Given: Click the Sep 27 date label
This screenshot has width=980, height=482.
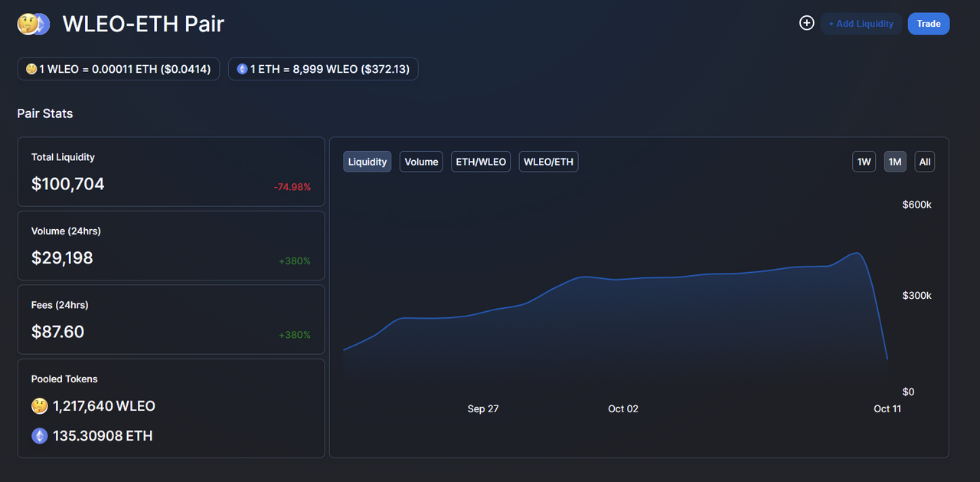Looking at the screenshot, I should [483, 408].
